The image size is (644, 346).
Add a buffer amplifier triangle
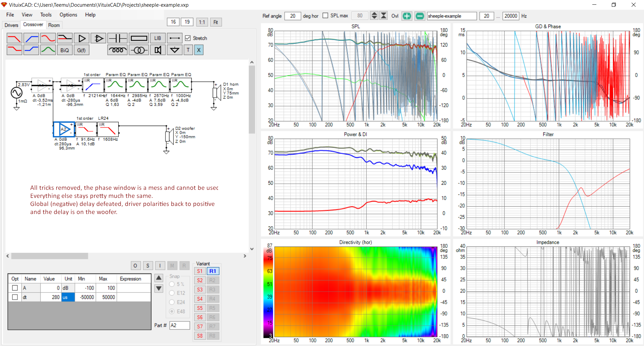point(82,38)
